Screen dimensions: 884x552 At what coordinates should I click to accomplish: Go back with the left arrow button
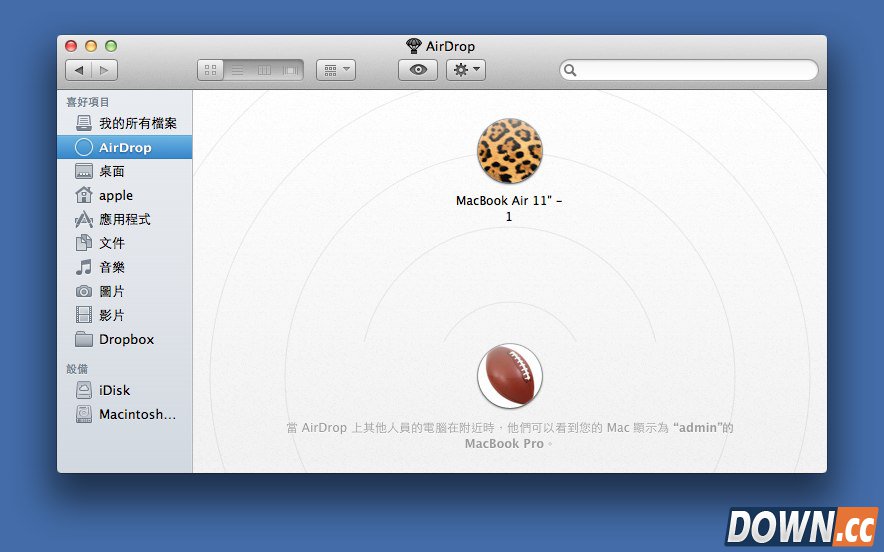pyautogui.click(x=78, y=70)
